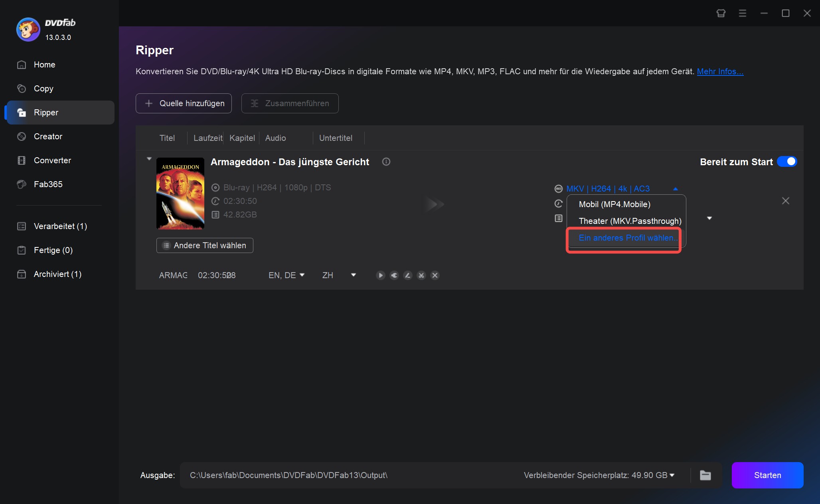The height and width of the screenshot is (504, 820).
Task: Go to Home in sidebar
Action: tap(61, 65)
